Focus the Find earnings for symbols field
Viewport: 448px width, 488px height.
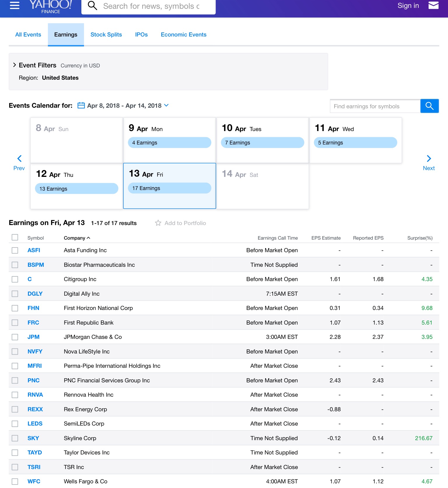[x=375, y=106]
